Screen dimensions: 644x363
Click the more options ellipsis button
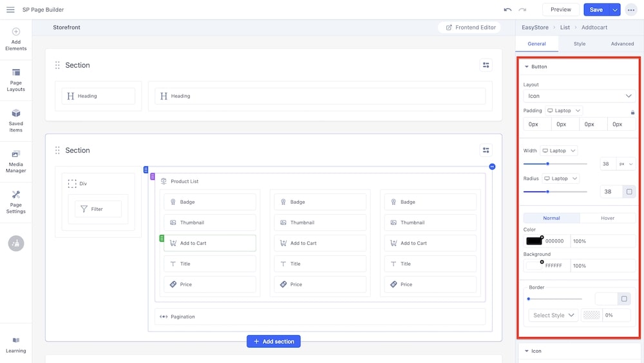coord(630,10)
